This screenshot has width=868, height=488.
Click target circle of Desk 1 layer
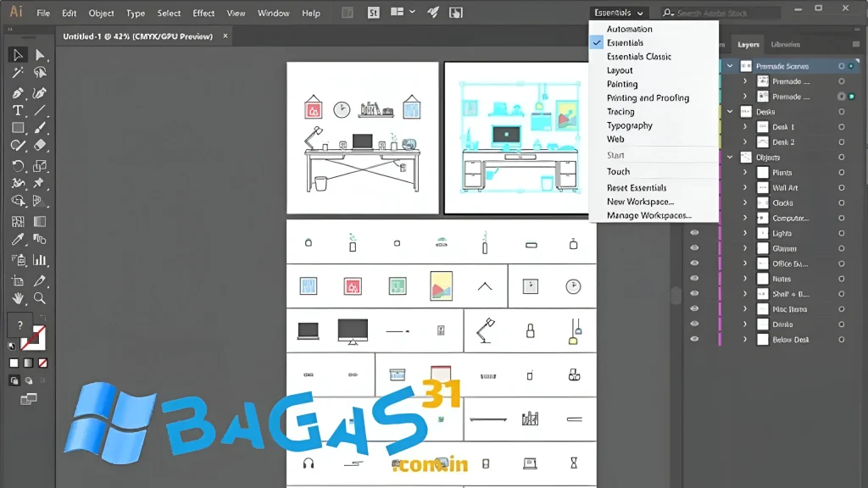pos(842,127)
